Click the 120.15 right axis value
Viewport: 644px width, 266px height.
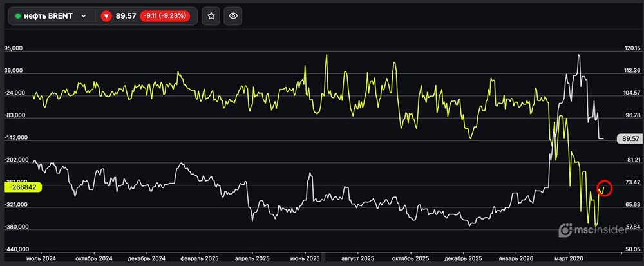click(632, 48)
